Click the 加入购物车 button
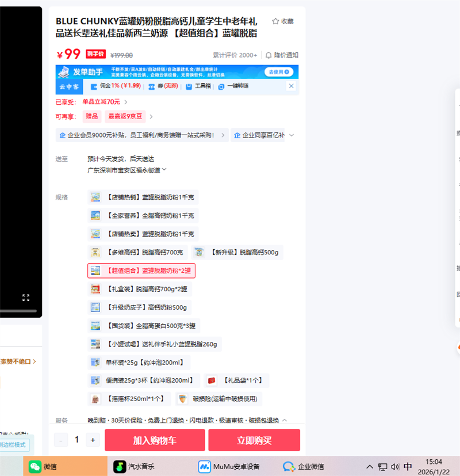 pos(155,440)
